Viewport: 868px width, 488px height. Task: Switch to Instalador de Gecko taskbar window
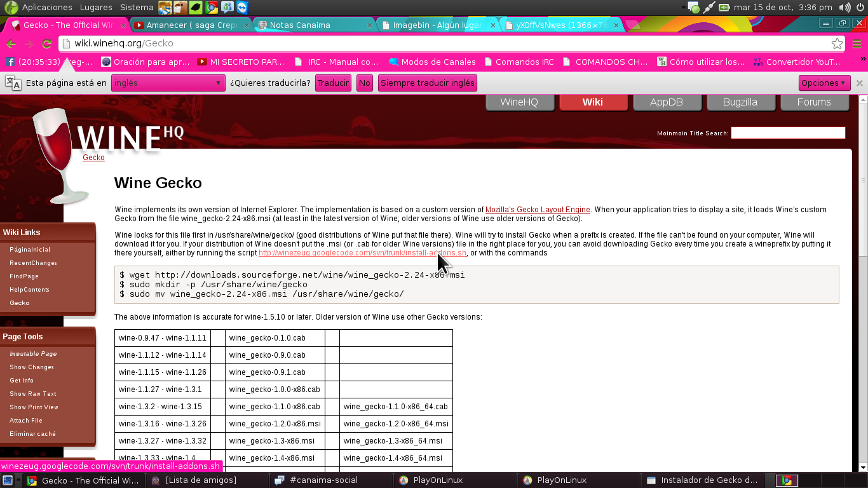point(703,480)
